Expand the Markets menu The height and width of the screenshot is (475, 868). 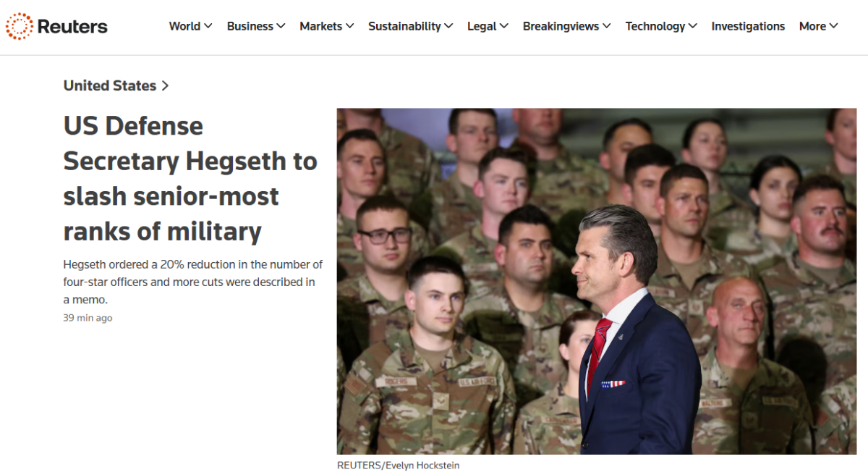click(x=327, y=26)
